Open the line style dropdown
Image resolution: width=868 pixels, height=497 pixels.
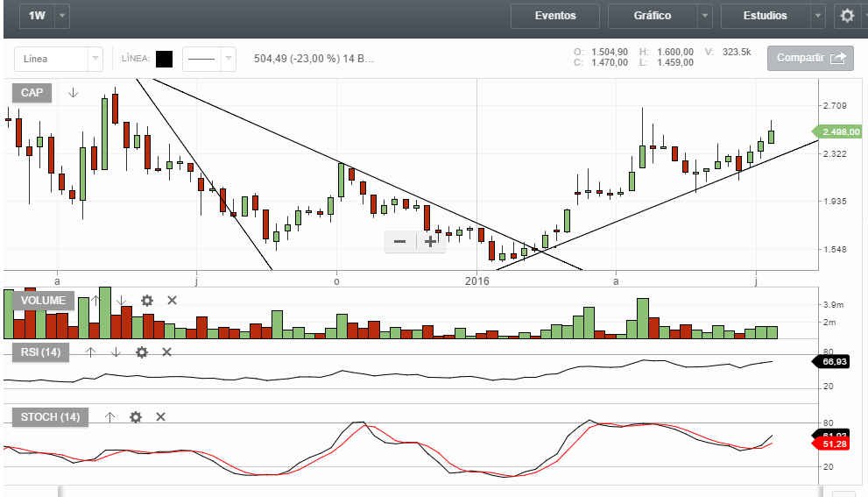pos(209,59)
